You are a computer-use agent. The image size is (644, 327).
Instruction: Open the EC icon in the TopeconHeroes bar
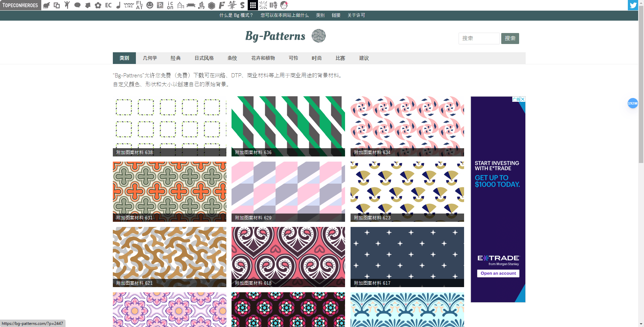point(108,5)
